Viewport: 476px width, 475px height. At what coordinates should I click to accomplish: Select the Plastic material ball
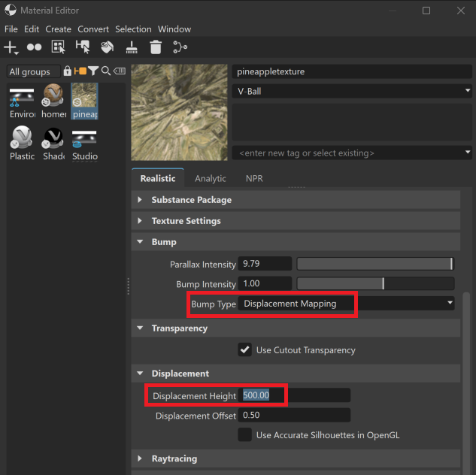tap(22, 143)
